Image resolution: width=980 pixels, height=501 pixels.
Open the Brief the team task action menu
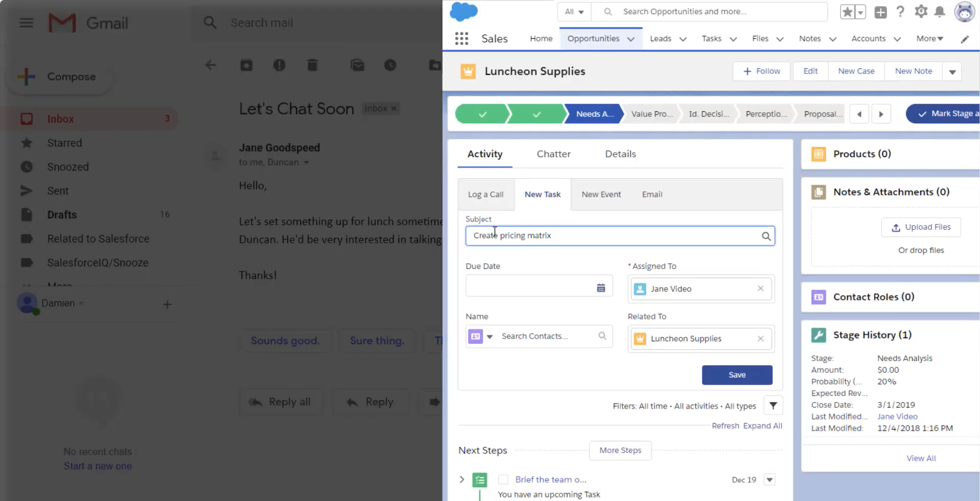770,480
